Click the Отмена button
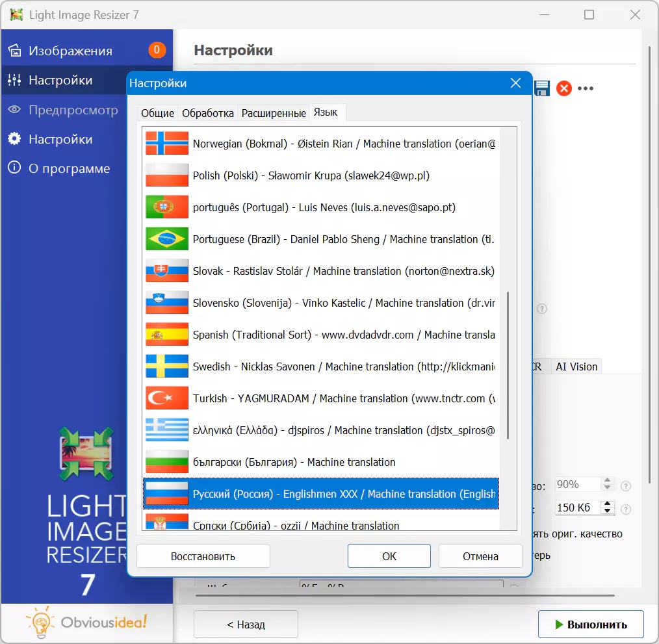 click(x=480, y=556)
